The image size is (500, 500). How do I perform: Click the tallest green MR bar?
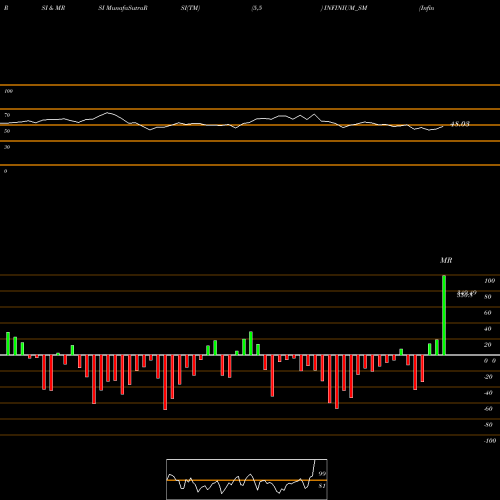tap(444, 315)
